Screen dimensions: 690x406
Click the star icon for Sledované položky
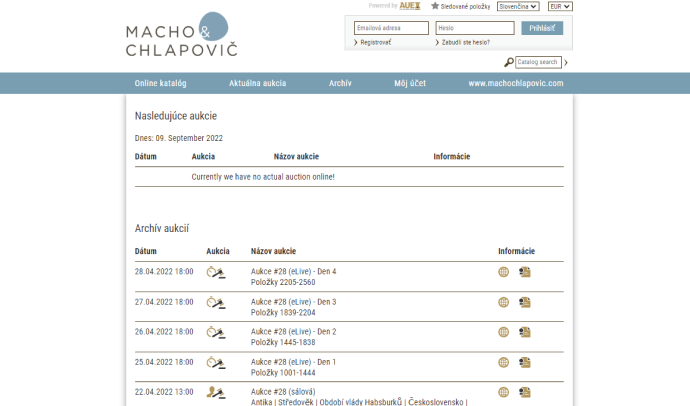[434, 6]
